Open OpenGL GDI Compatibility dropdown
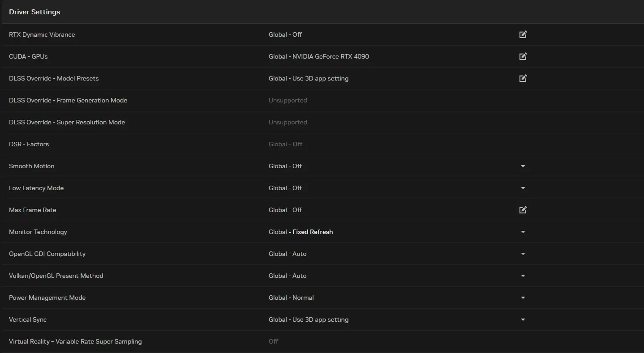This screenshot has width=644, height=353. pyautogui.click(x=523, y=254)
